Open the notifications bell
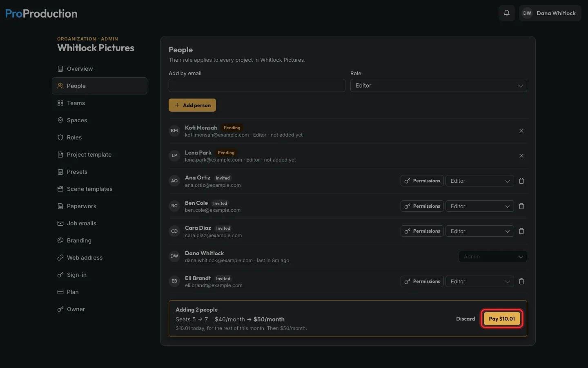Image resolution: width=588 pixels, height=368 pixels. point(506,13)
